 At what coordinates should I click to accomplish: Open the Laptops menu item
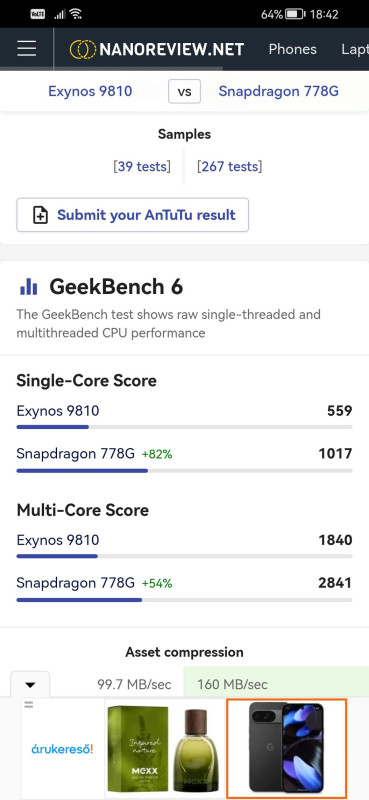(x=355, y=49)
